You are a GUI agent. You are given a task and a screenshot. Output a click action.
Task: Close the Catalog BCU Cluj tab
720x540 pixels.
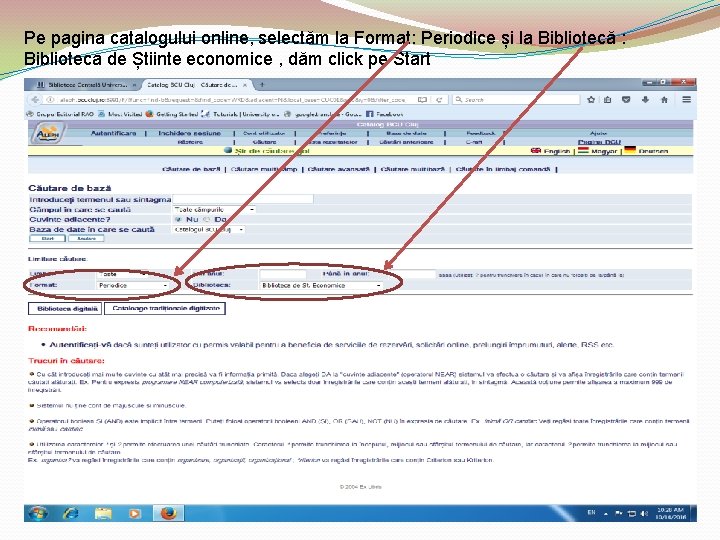point(245,85)
